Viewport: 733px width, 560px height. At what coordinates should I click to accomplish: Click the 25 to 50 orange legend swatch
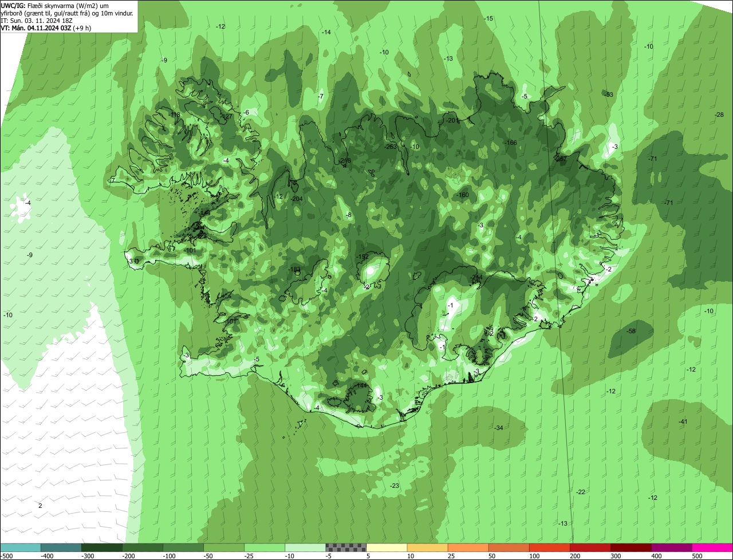click(x=468, y=547)
